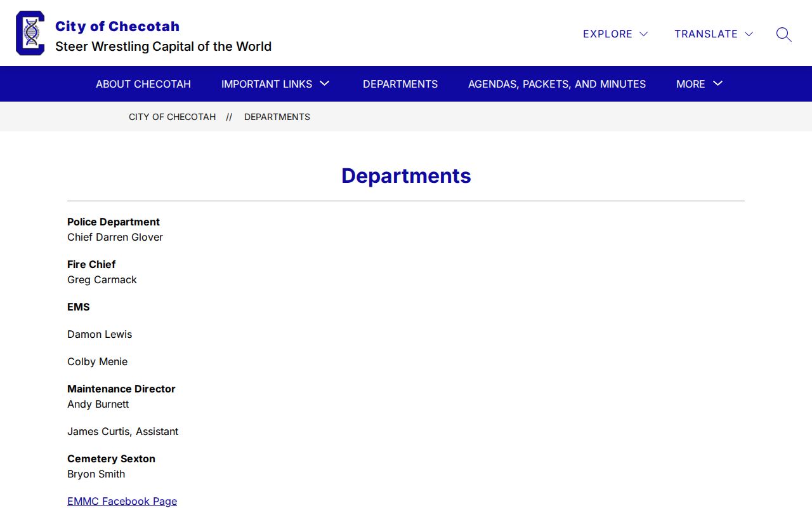Open the Translate dropdown

[x=714, y=34]
